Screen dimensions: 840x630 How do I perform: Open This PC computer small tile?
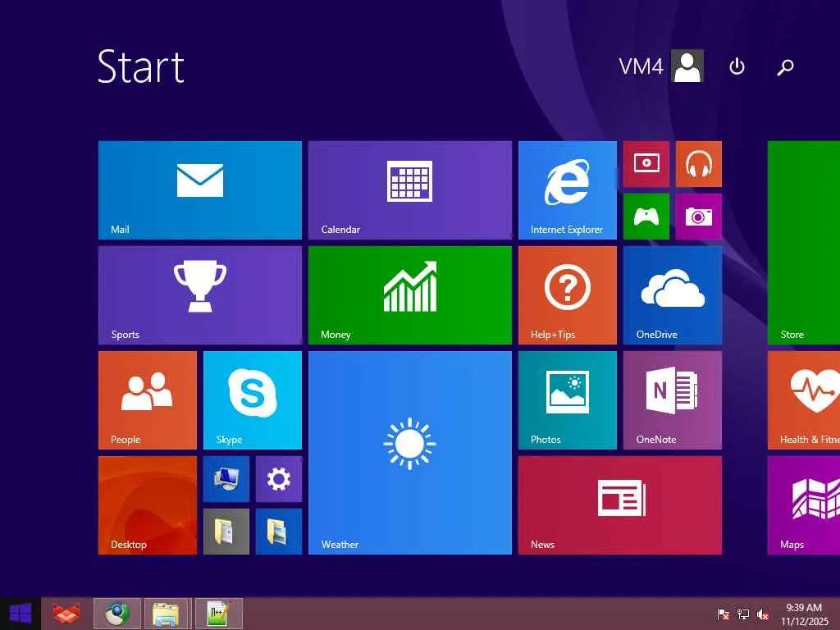click(x=226, y=479)
